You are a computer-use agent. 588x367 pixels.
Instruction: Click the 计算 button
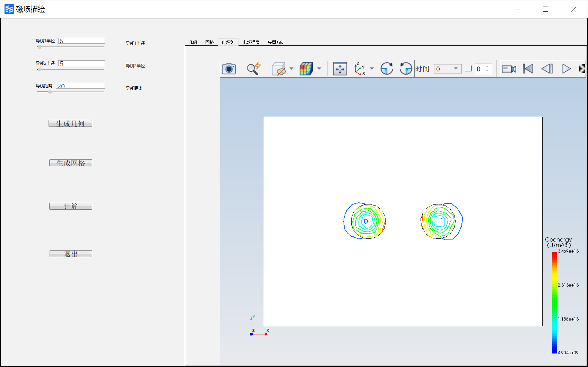[x=71, y=206]
